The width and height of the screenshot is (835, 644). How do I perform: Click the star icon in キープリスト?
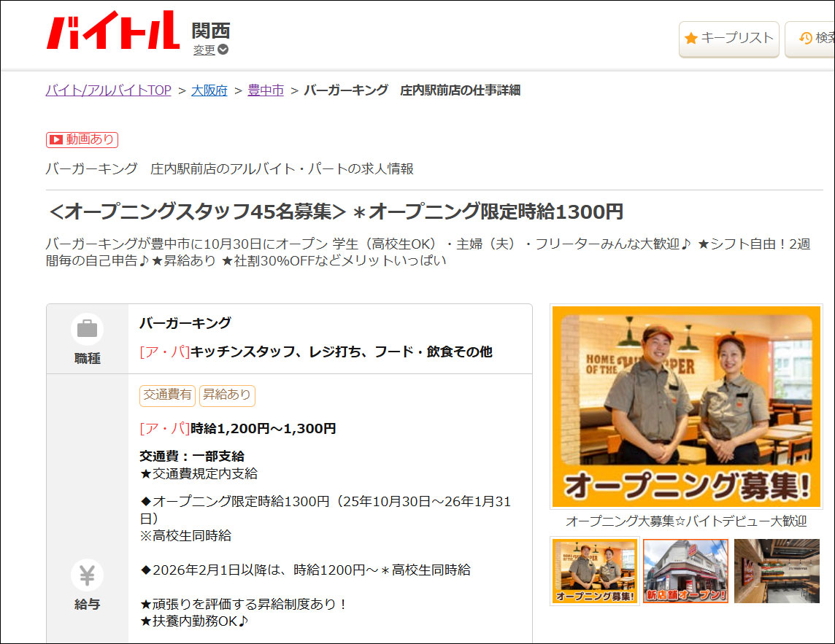click(x=691, y=39)
